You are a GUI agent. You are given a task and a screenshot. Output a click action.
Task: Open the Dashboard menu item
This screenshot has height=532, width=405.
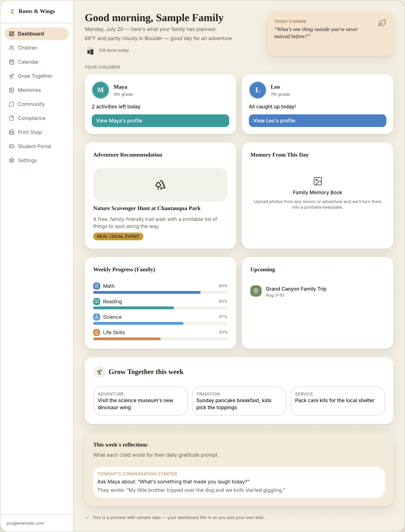point(37,34)
